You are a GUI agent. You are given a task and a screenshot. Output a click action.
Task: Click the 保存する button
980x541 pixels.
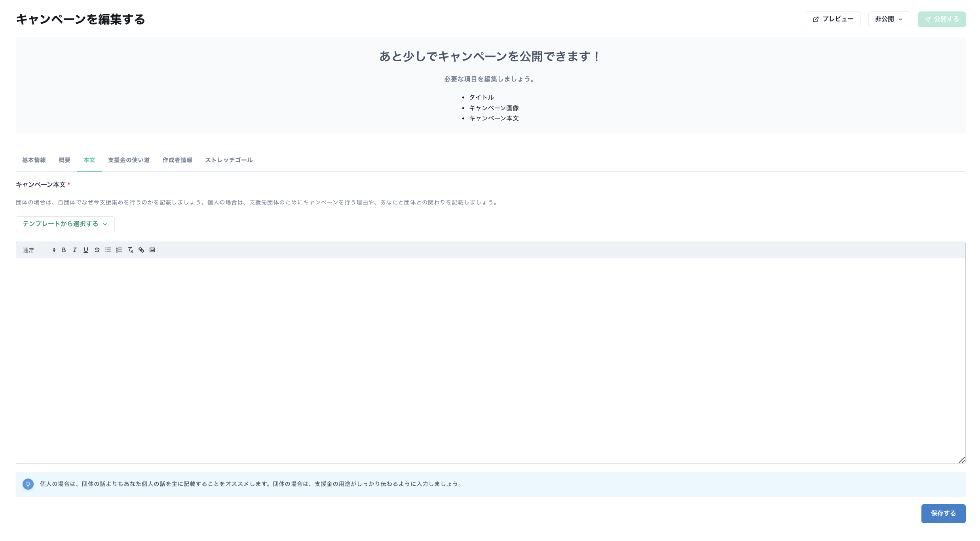click(943, 513)
